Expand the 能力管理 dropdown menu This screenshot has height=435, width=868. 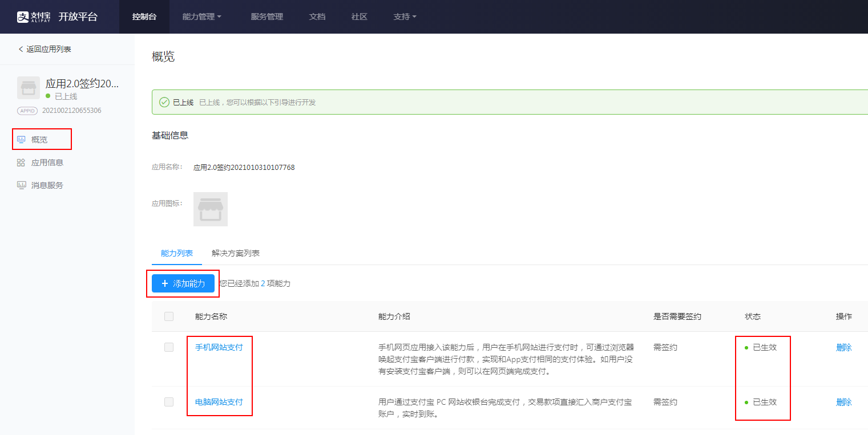pyautogui.click(x=201, y=17)
